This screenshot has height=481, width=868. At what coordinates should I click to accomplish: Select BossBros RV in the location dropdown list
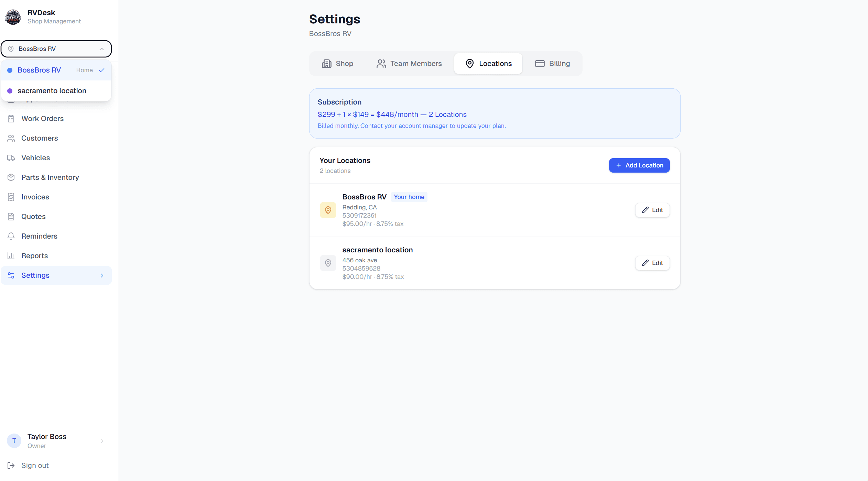tap(56, 70)
